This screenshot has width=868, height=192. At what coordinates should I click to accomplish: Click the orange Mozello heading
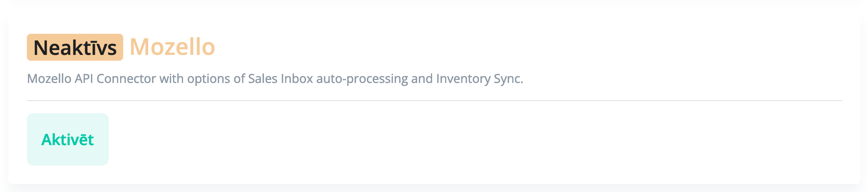click(x=172, y=47)
